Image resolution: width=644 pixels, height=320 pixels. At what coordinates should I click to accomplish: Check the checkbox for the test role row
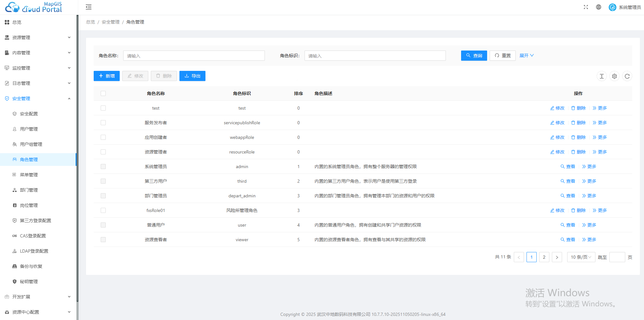tap(103, 108)
